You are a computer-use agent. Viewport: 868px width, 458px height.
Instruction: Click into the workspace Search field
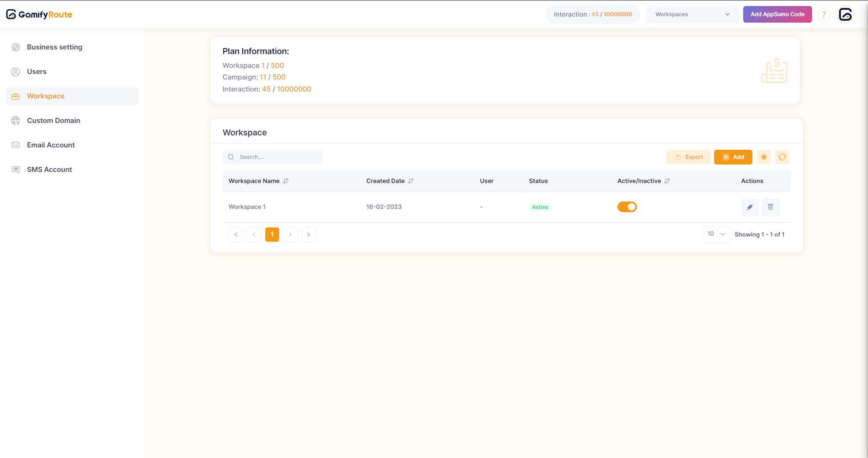point(277,157)
